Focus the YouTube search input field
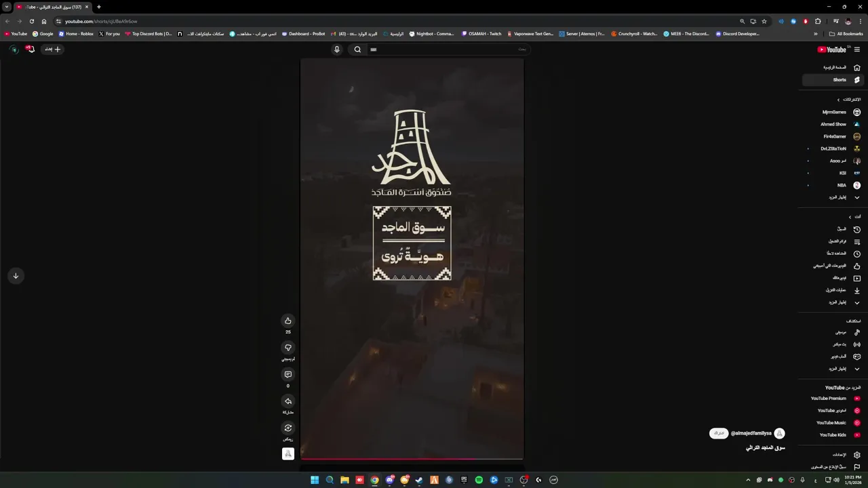 pos(448,49)
